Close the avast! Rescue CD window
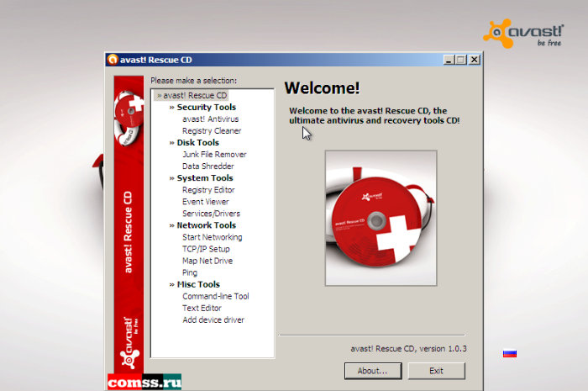 point(475,60)
